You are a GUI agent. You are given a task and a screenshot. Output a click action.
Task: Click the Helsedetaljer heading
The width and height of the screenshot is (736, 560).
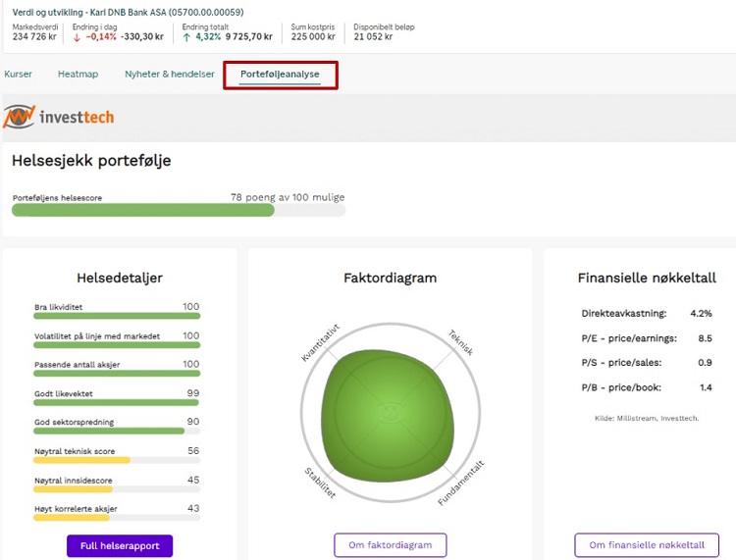tap(120, 278)
